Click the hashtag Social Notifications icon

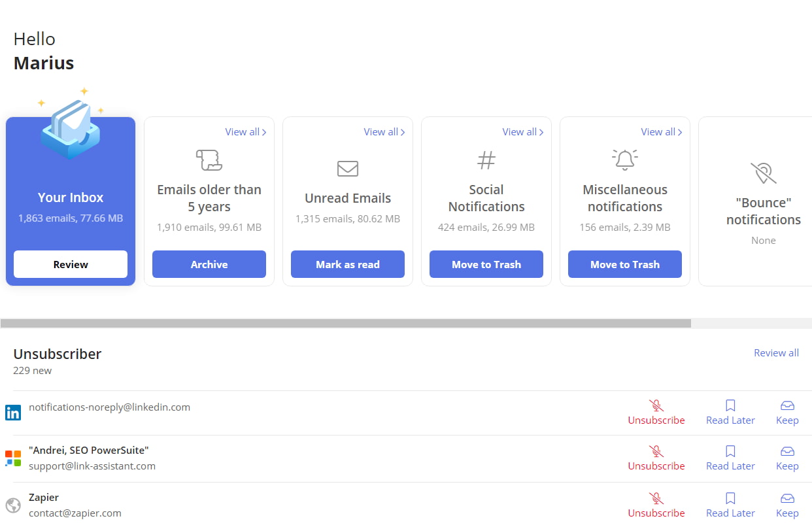486,160
